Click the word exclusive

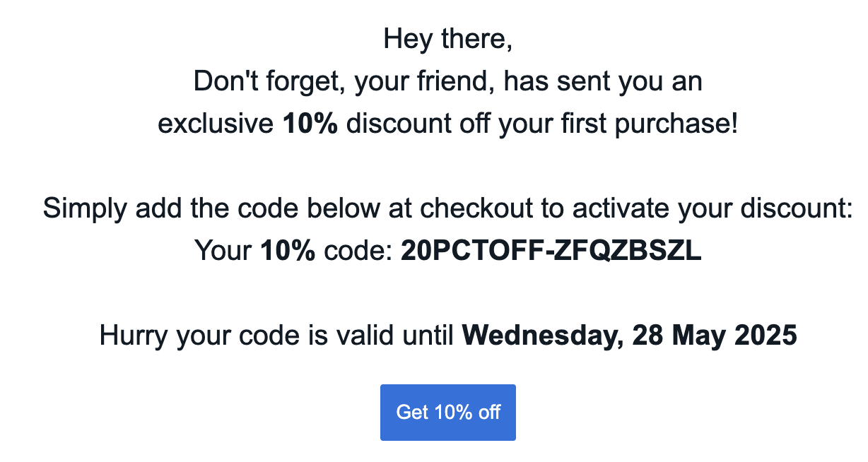[216, 124]
